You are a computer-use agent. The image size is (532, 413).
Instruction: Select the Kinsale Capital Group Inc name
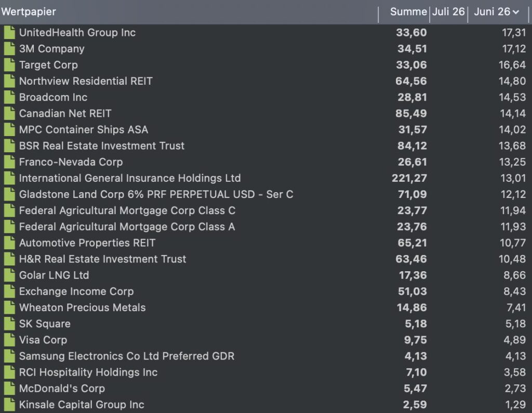click(82, 405)
